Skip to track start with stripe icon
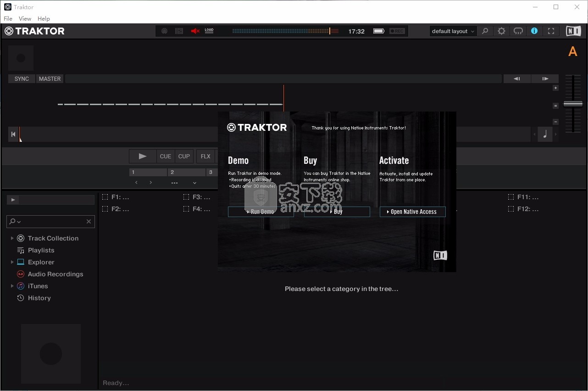This screenshot has width=588, height=391. click(13, 134)
